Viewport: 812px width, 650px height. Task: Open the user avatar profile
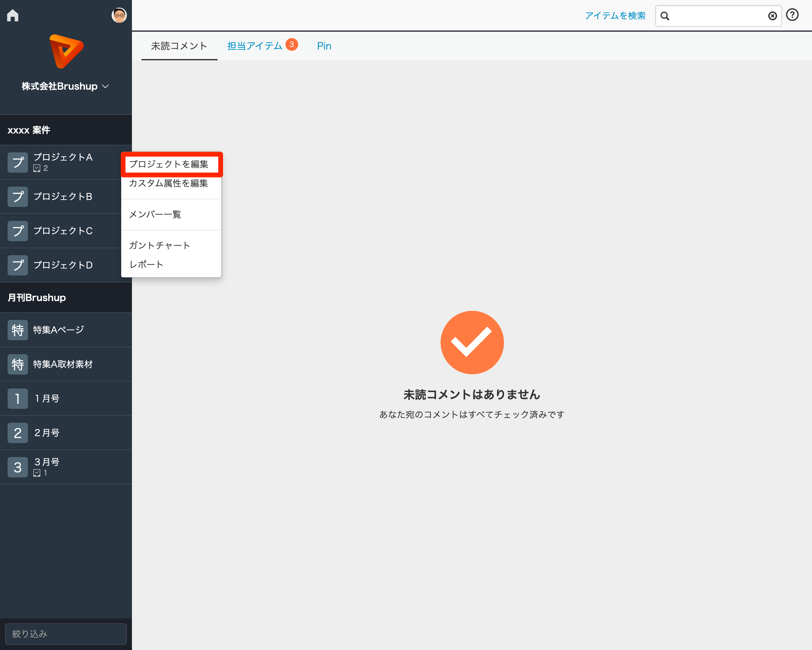tap(119, 16)
